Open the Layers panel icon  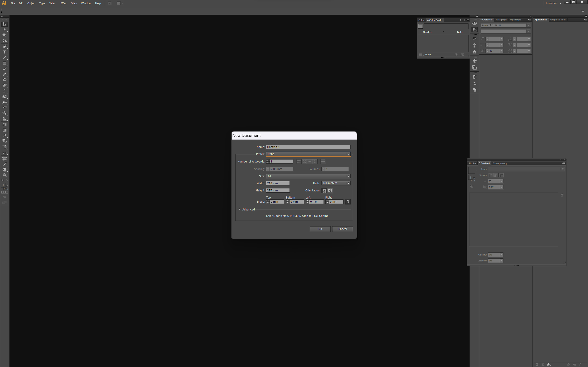(x=474, y=61)
